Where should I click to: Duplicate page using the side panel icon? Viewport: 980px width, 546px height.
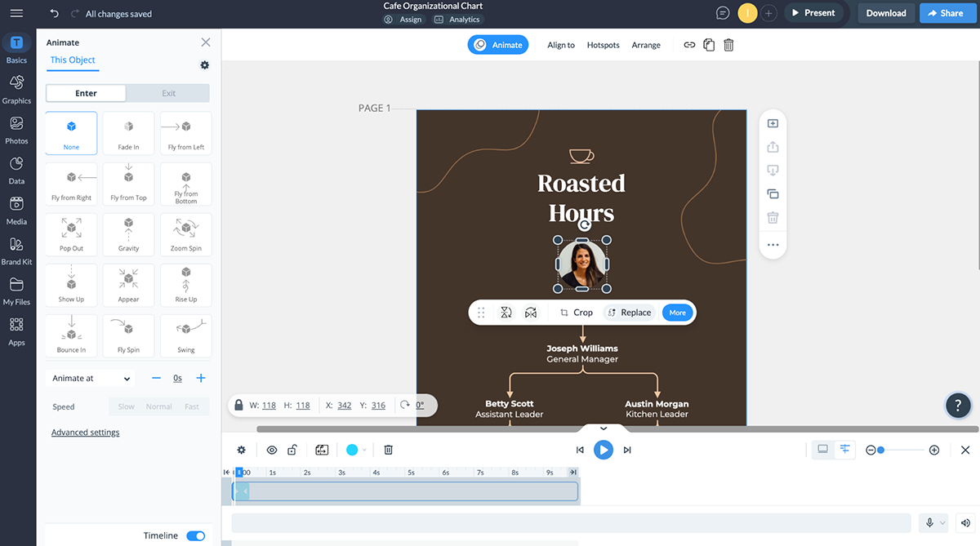click(773, 194)
